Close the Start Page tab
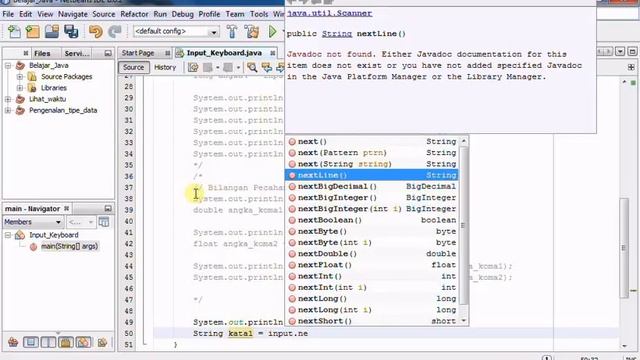 167,53
